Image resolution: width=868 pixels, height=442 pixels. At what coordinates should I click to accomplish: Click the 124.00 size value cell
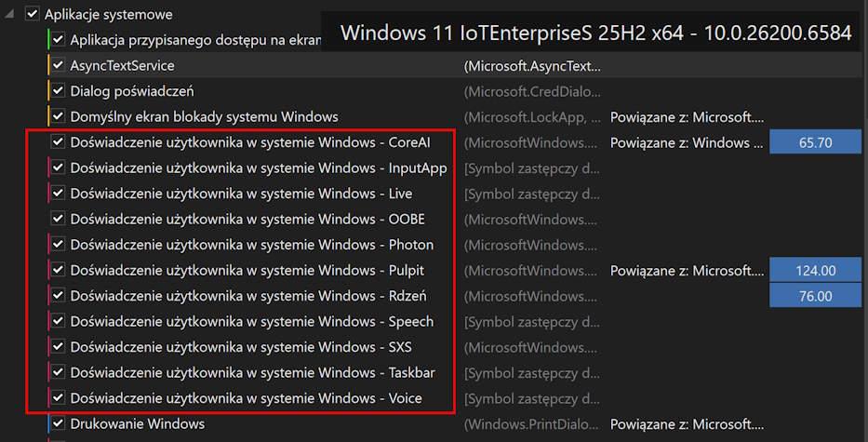click(x=815, y=271)
